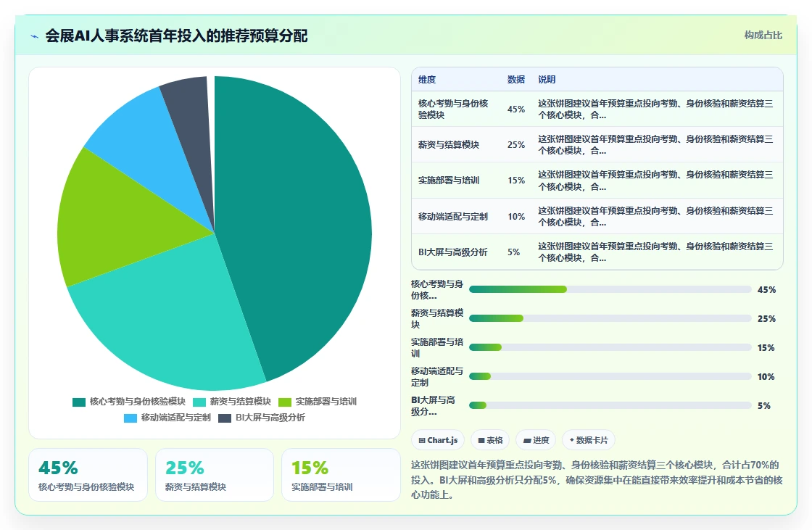Click the description in the BI大屏与高级分析 row

[655, 252]
